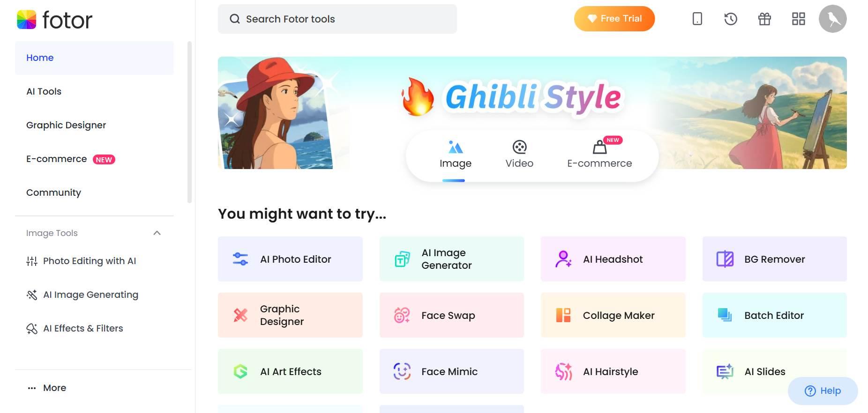Click the Search Fotor tools field
The image size is (868, 413).
pyautogui.click(x=337, y=19)
